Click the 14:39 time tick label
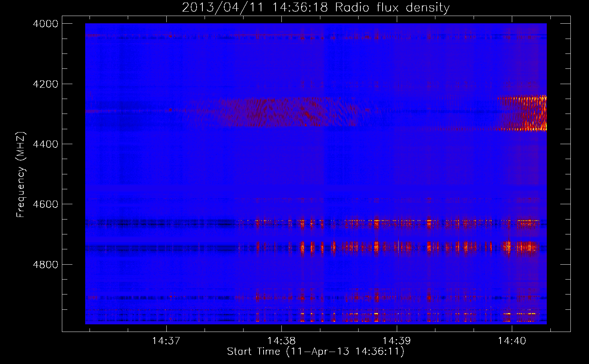 click(x=396, y=341)
